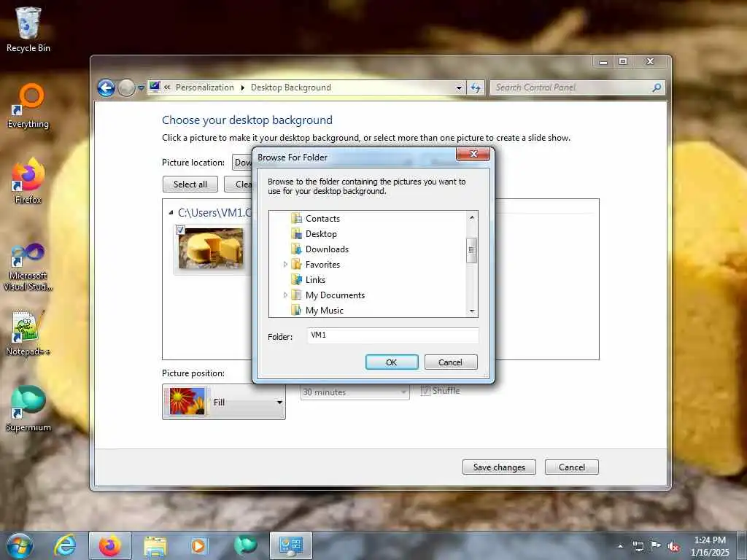This screenshot has width=747, height=560.
Task: Open the Action Center flag icon
Action: point(656,546)
